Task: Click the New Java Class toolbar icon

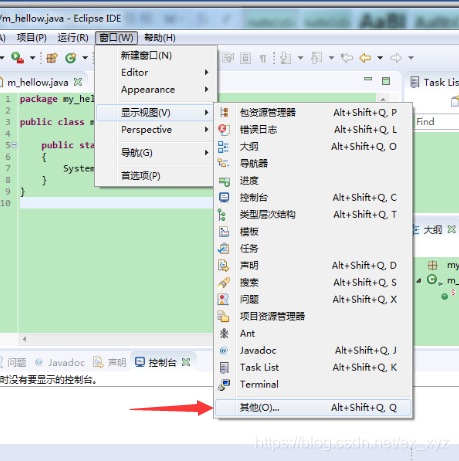Action: coord(70,58)
